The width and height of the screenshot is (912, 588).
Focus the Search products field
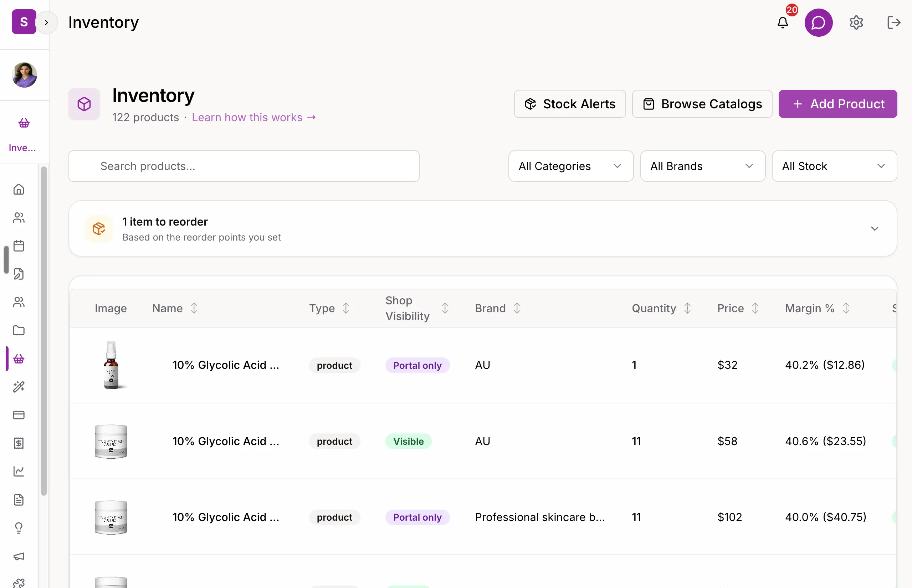(244, 166)
